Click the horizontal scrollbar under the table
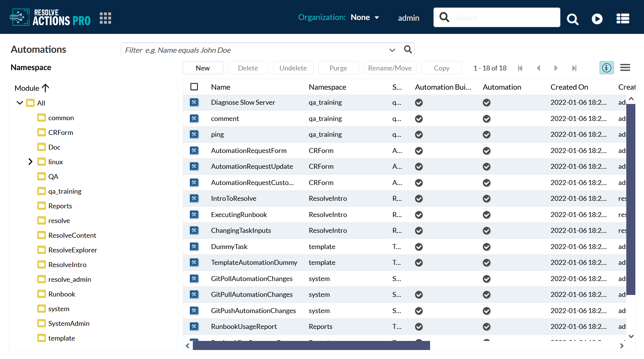The image size is (644, 359). pyautogui.click(x=311, y=345)
